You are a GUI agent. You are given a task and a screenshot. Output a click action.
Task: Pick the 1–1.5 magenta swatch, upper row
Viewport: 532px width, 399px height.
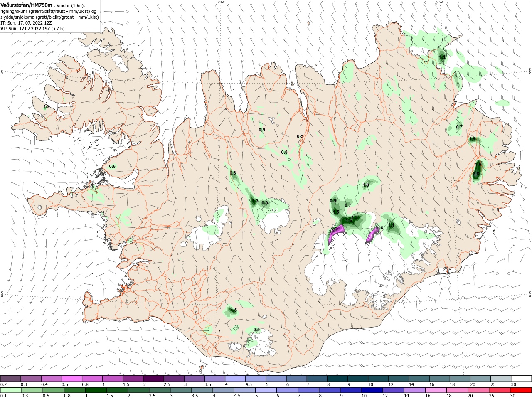[x=113, y=379]
